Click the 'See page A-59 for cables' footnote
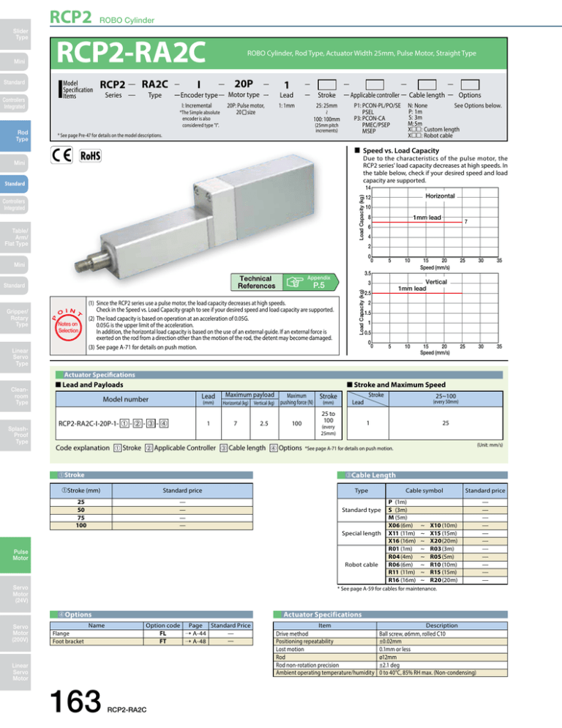The image size is (562, 728). pos(387,589)
